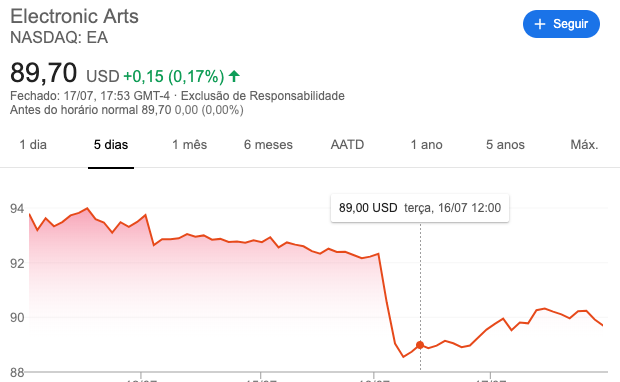The height and width of the screenshot is (382, 620).
Task: Open Exclusão de Responsabilidade disclaimer link
Action: point(263,96)
